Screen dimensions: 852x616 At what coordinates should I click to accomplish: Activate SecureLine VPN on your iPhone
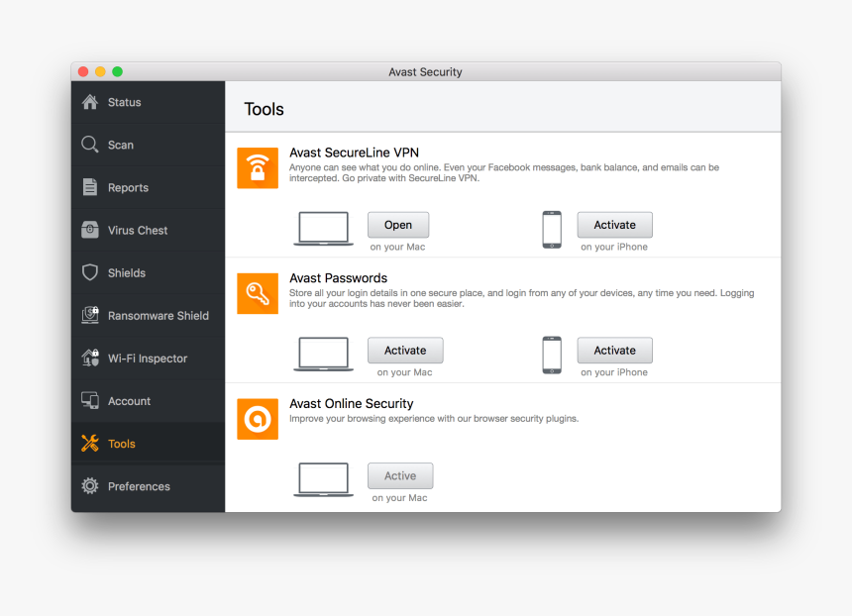click(614, 225)
